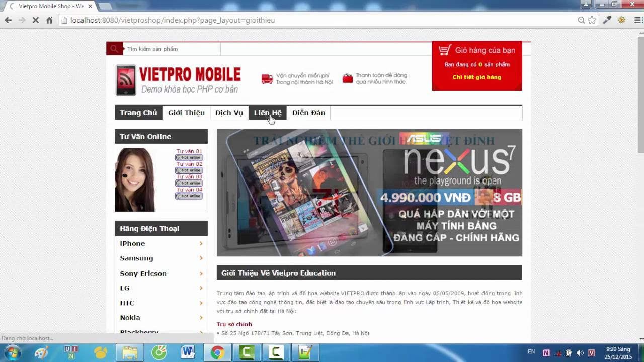Click the Tư vấn 01 link
Screen dimensions: 644x362
(x=189, y=151)
